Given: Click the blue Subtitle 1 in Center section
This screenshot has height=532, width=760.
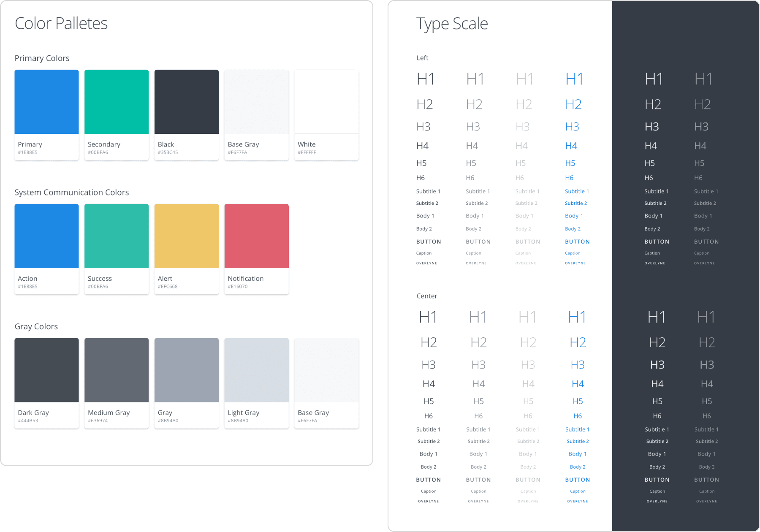Looking at the screenshot, I should click(x=577, y=429).
